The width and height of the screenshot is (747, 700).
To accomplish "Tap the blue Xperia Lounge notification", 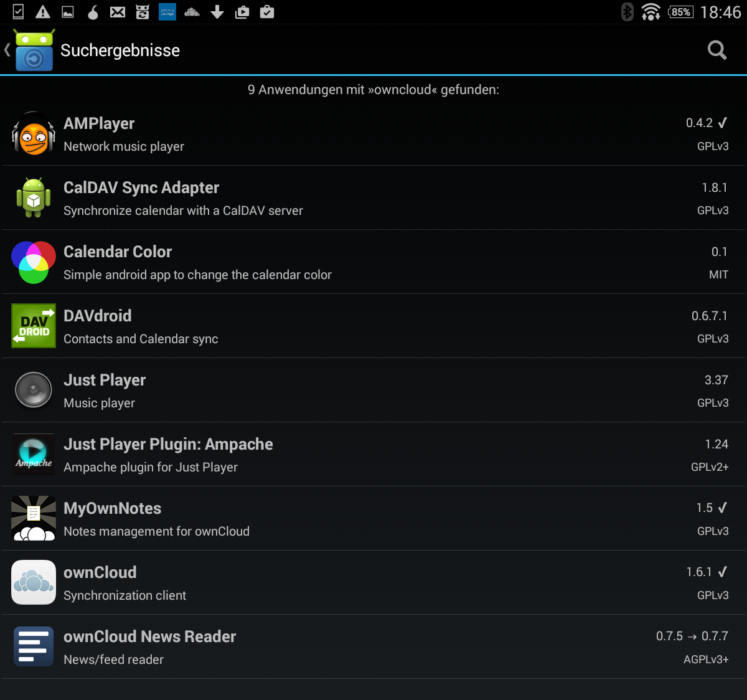I will [167, 12].
